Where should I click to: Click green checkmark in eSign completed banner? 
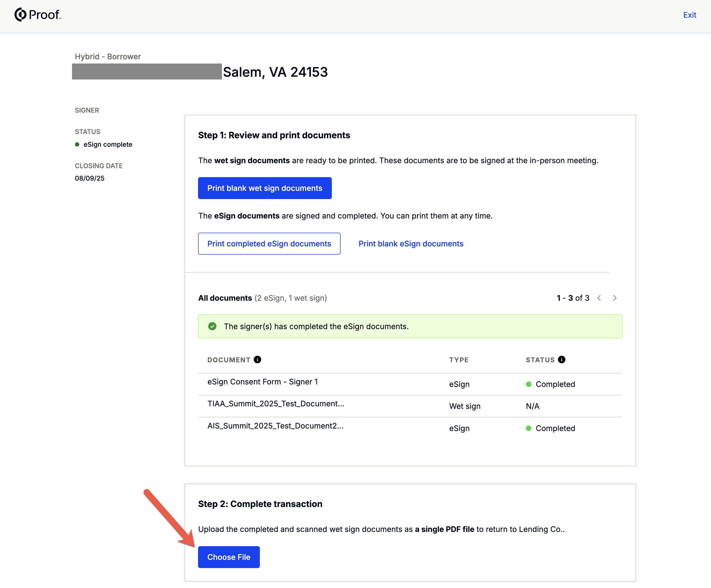point(212,326)
